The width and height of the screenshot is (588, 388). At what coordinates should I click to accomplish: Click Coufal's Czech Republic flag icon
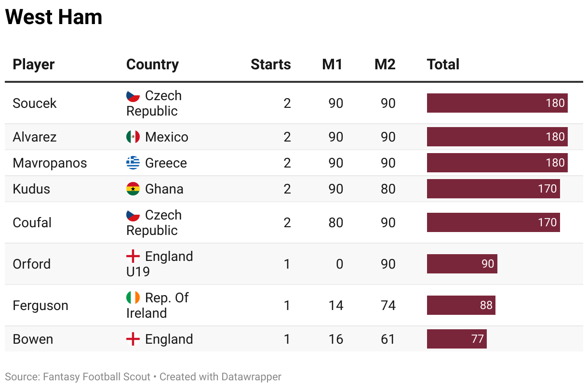click(x=133, y=215)
